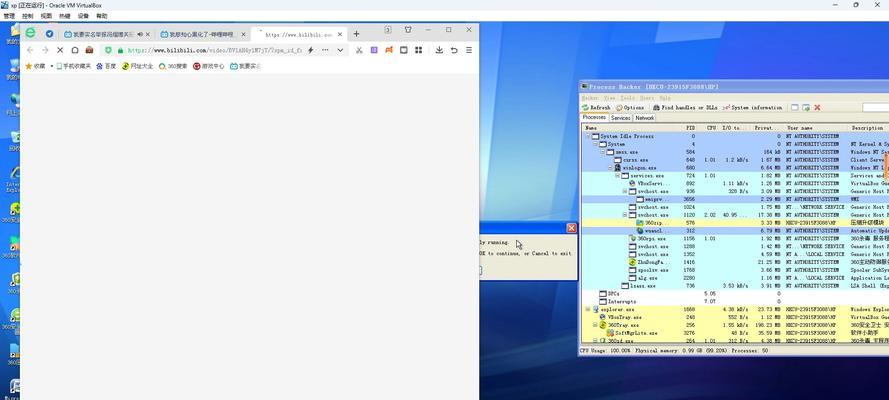
Task: Click the lightning speed-mode icon in address bar
Action: pos(310,50)
